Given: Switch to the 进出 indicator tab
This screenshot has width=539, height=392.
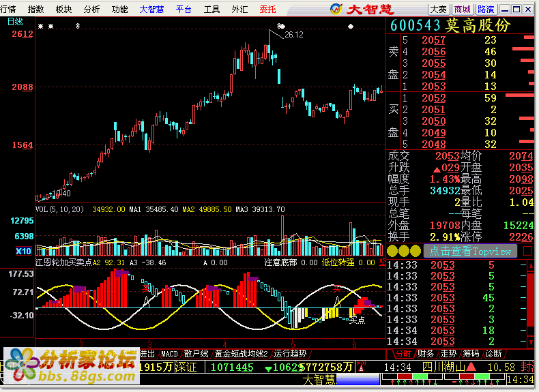Looking at the screenshot, I should tap(147, 354).
